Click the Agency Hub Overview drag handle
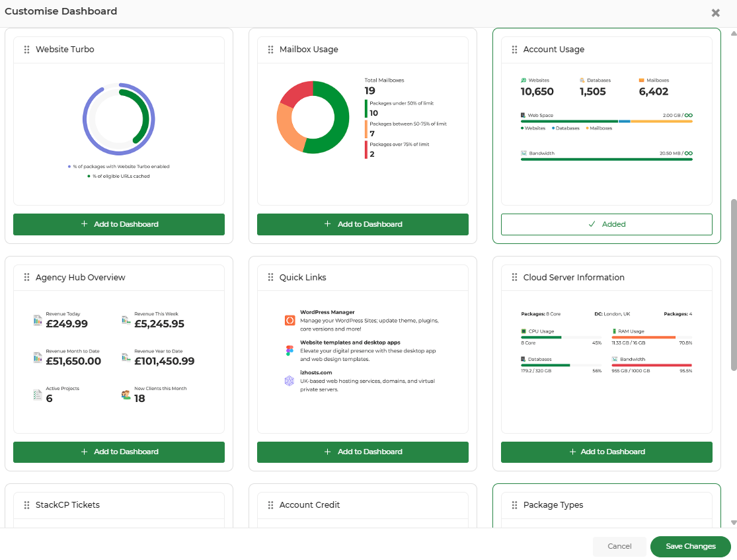Viewport: 737px width, 560px height. [27, 278]
